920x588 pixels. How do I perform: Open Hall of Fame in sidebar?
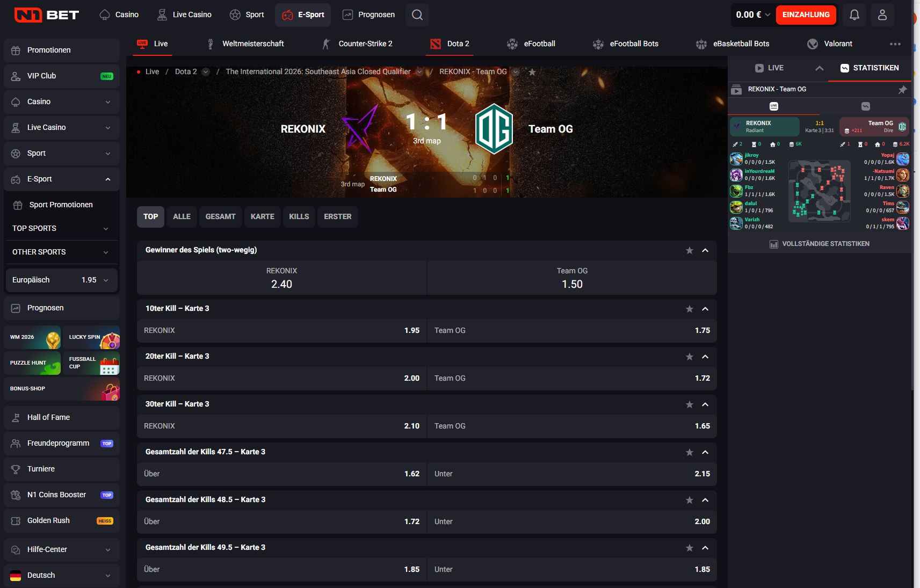pyautogui.click(x=62, y=418)
